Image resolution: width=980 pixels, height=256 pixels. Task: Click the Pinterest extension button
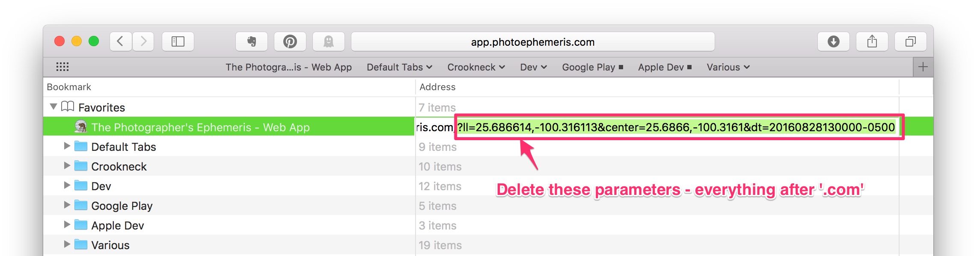tap(290, 41)
